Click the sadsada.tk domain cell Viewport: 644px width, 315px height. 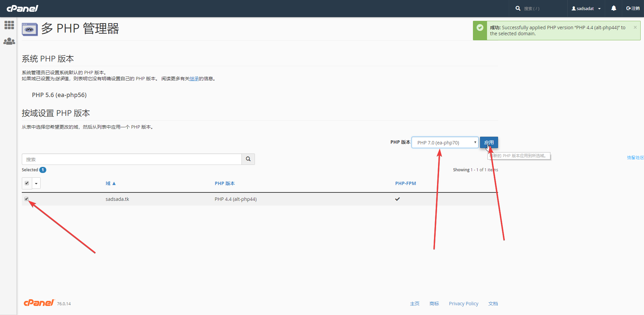117,199
